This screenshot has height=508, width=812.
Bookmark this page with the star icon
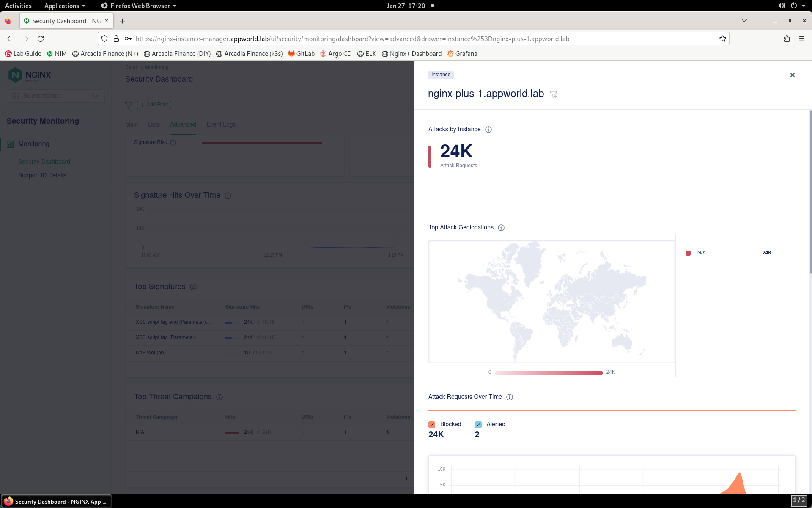coord(723,39)
